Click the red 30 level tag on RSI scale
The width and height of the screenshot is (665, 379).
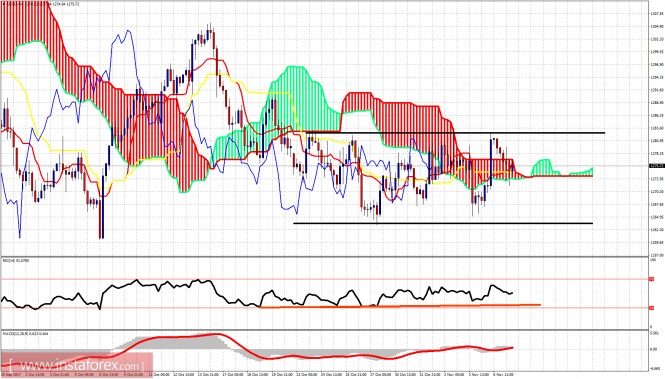coord(651,308)
